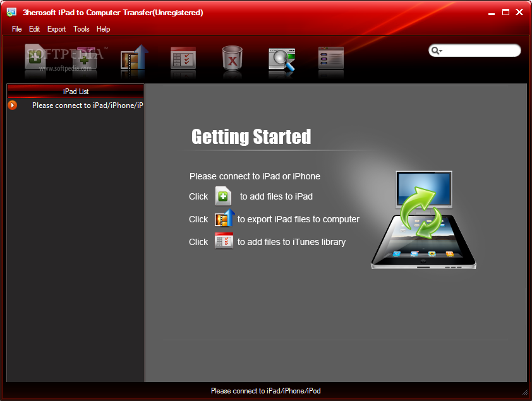Image resolution: width=532 pixels, height=401 pixels.
Task: Click the orange arrow icon in iPad List
Action: [x=13, y=105]
